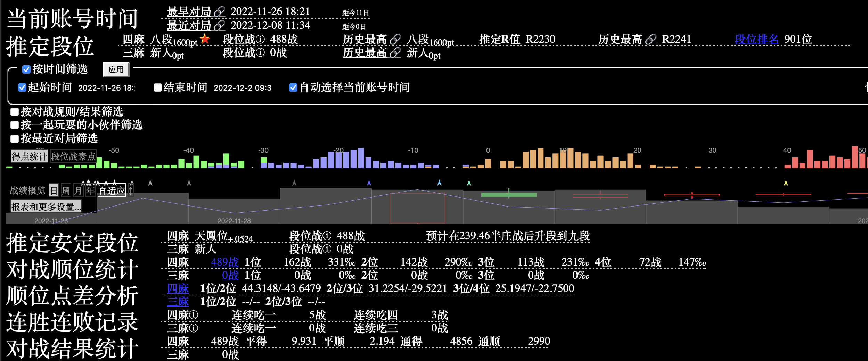The image size is (868, 361).
Task: Toggle the 起始时间 checkbox
Action: click(x=22, y=88)
